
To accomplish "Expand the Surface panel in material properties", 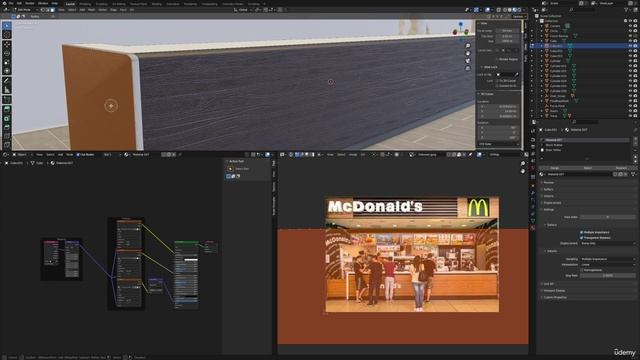I will 549,189.
